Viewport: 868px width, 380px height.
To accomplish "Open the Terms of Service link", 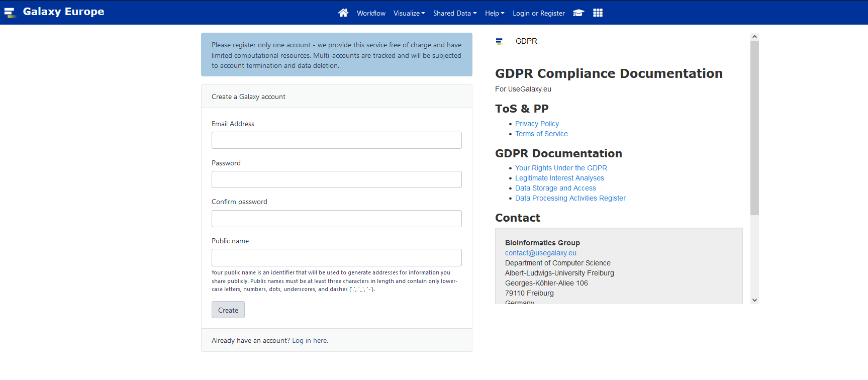I will 541,134.
